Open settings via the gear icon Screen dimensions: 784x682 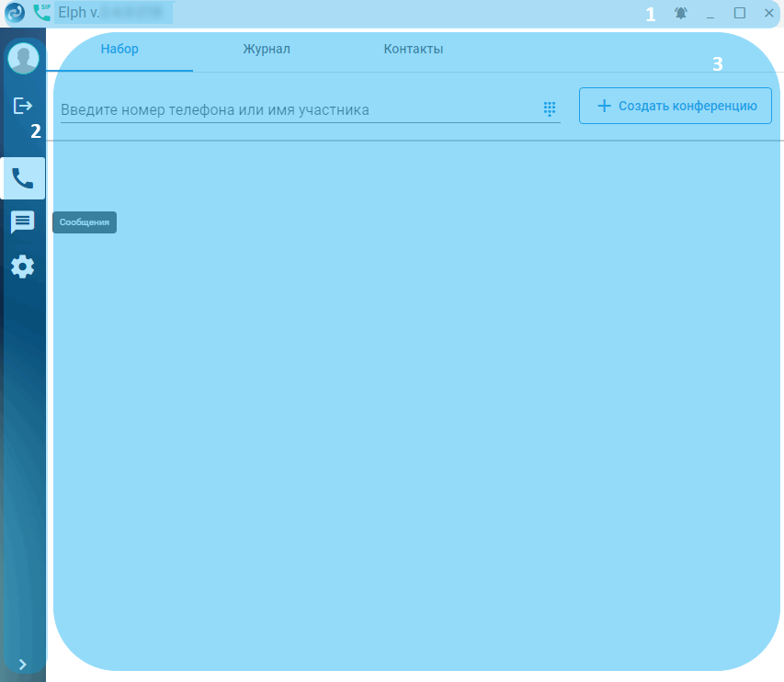pyautogui.click(x=22, y=267)
